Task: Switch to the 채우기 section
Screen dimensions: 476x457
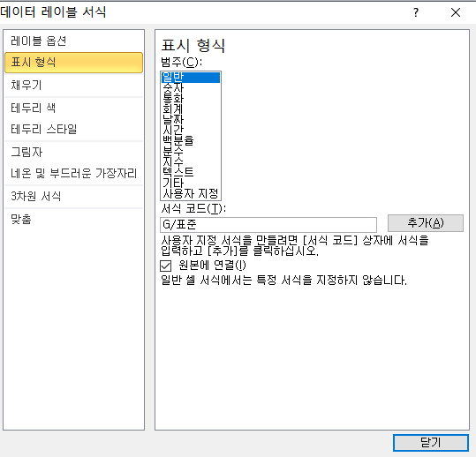Action: (74, 86)
